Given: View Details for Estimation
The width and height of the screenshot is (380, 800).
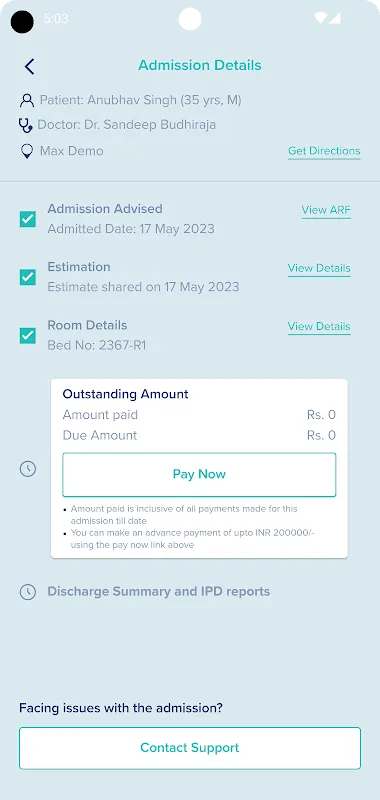Looking at the screenshot, I should 319,268.
